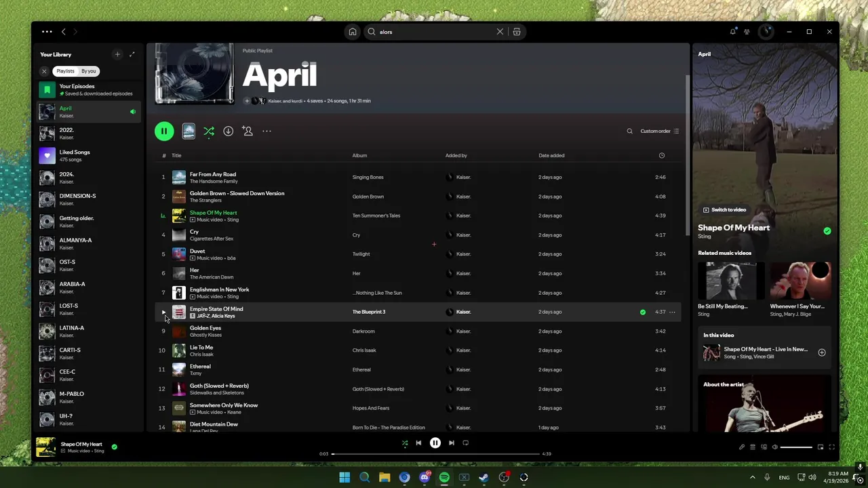This screenshot has height=488, width=868.
Task: Toggle saved checkmark in now playing panel
Action: point(827,231)
